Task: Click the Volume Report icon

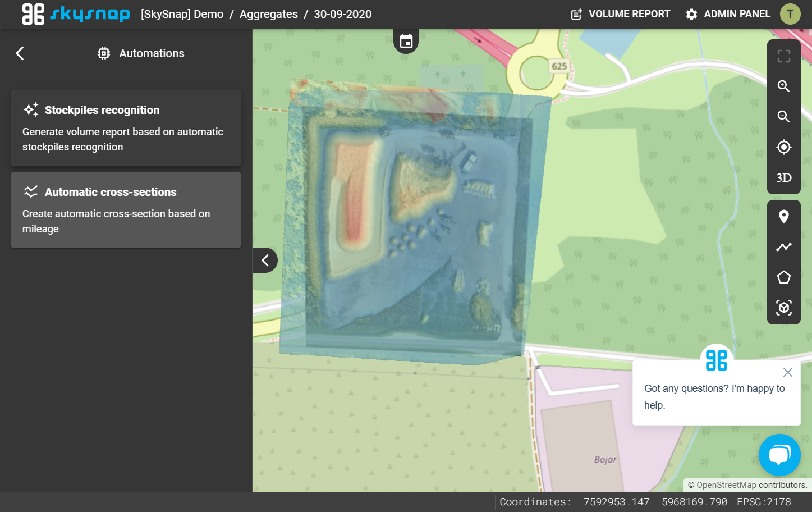Action: (x=576, y=14)
